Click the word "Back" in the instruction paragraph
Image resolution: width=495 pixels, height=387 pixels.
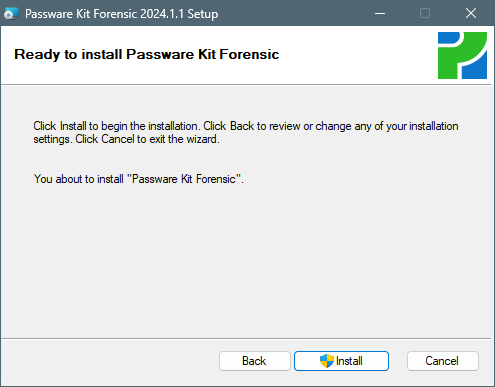tap(242, 126)
